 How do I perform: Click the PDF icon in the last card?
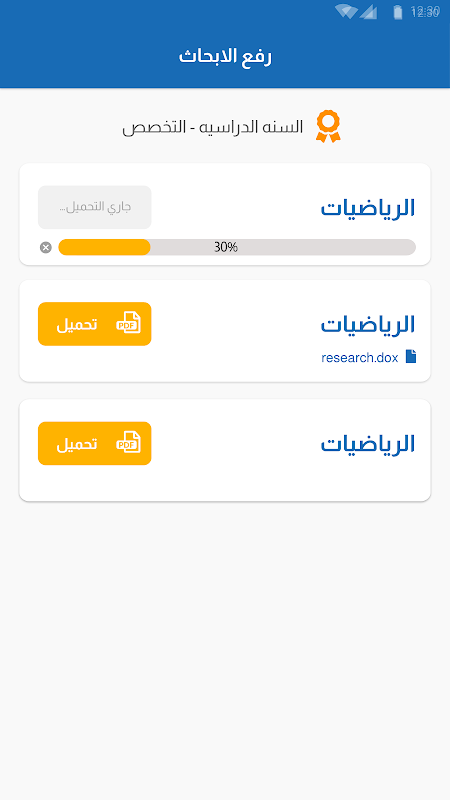pyautogui.click(x=128, y=443)
